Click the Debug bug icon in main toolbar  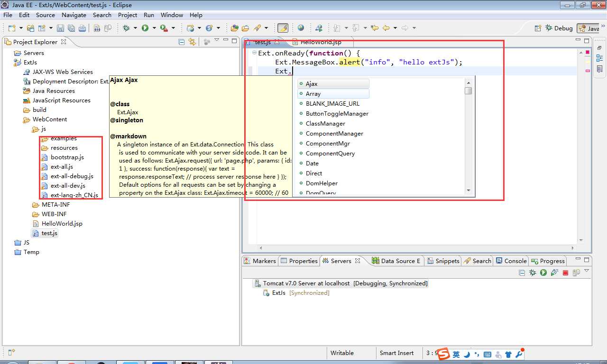coord(127,28)
